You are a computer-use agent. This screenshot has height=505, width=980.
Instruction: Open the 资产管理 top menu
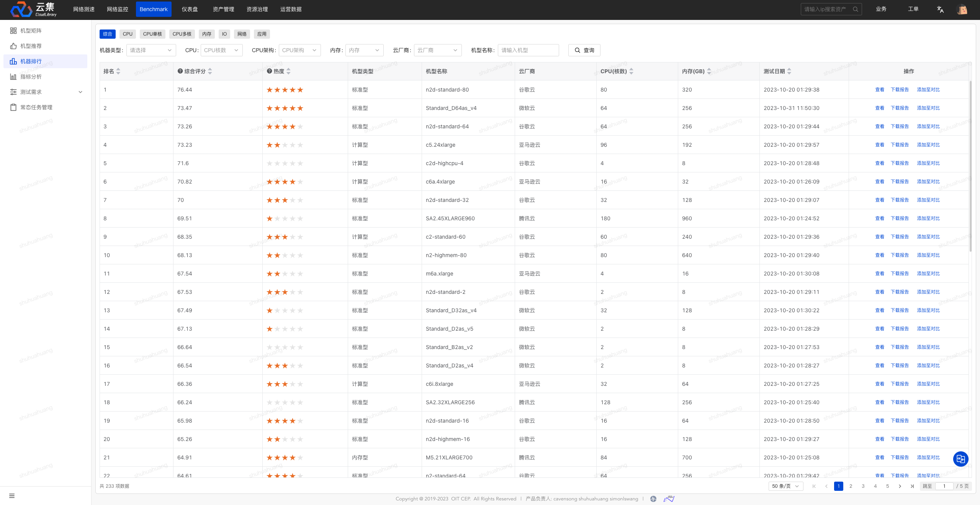(223, 9)
